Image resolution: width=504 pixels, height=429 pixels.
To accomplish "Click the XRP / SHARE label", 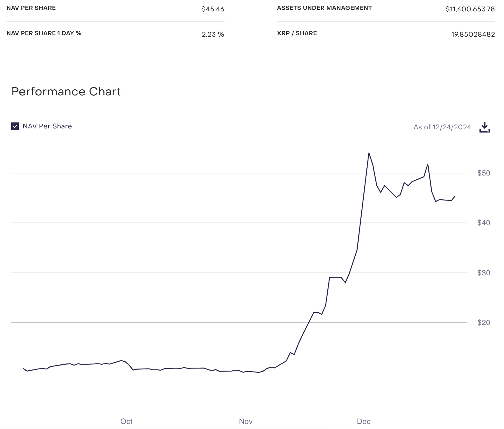I will click(297, 33).
